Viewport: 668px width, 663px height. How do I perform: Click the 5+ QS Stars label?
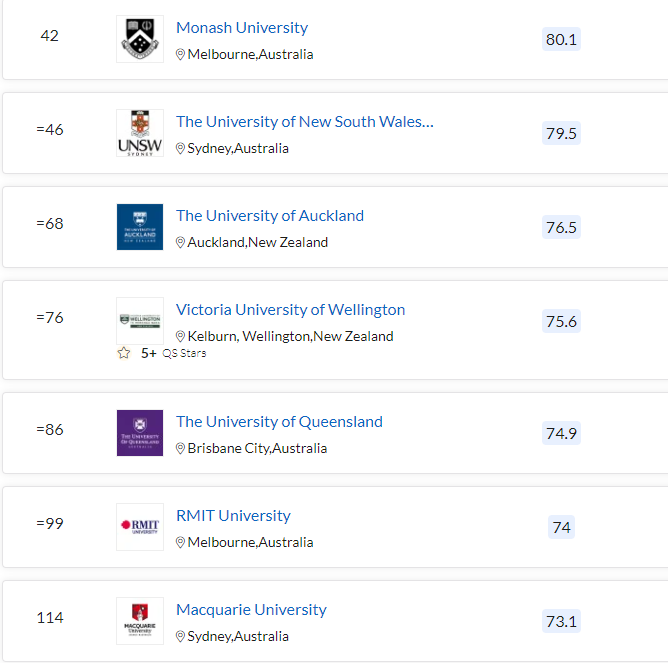point(173,353)
